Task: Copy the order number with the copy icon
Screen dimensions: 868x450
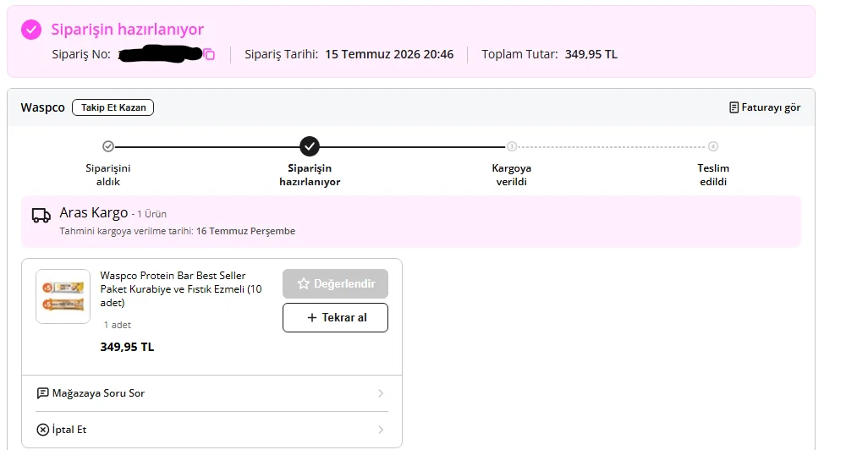Action: click(x=209, y=54)
